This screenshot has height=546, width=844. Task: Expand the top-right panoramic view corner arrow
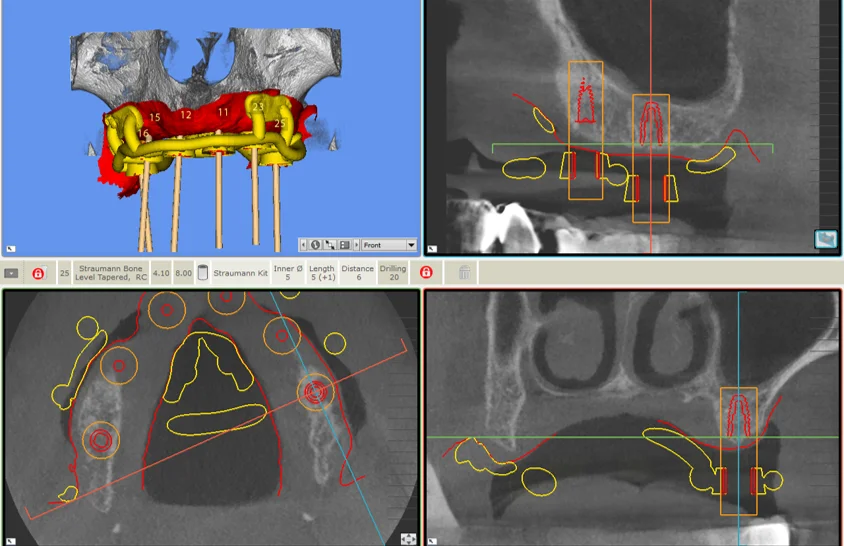pyautogui.click(x=432, y=249)
